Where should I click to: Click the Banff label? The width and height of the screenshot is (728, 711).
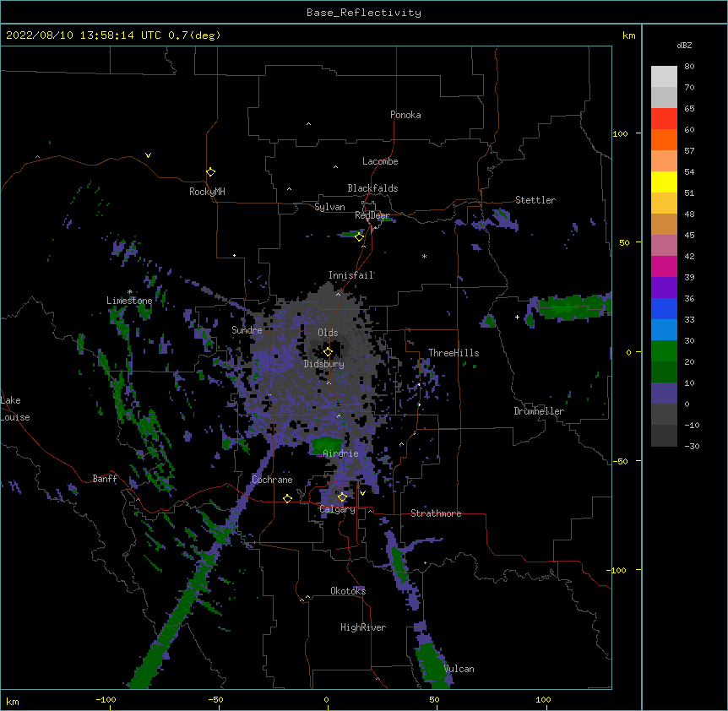click(105, 479)
